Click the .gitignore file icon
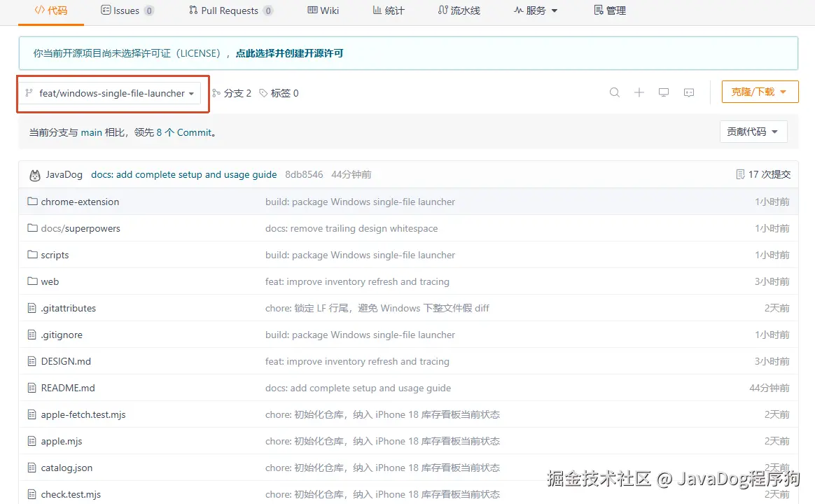 [32, 335]
